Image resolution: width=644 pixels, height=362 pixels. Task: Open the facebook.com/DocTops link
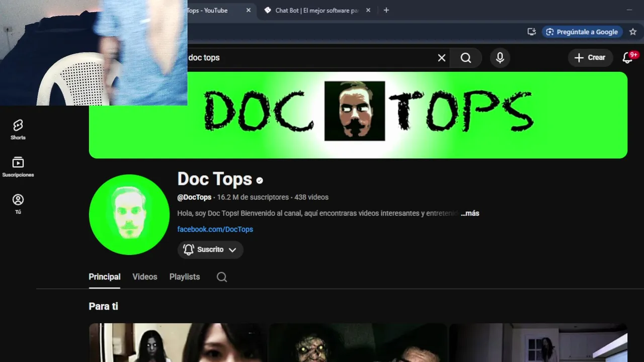click(215, 229)
